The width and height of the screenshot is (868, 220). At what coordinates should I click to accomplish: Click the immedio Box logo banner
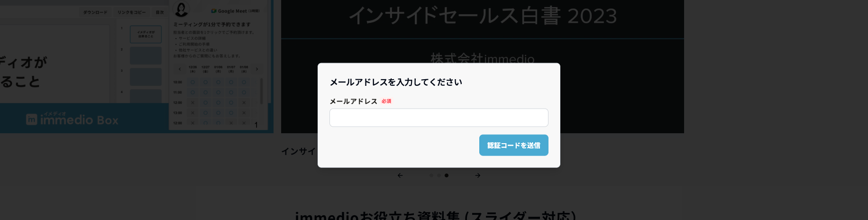point(72,119)
